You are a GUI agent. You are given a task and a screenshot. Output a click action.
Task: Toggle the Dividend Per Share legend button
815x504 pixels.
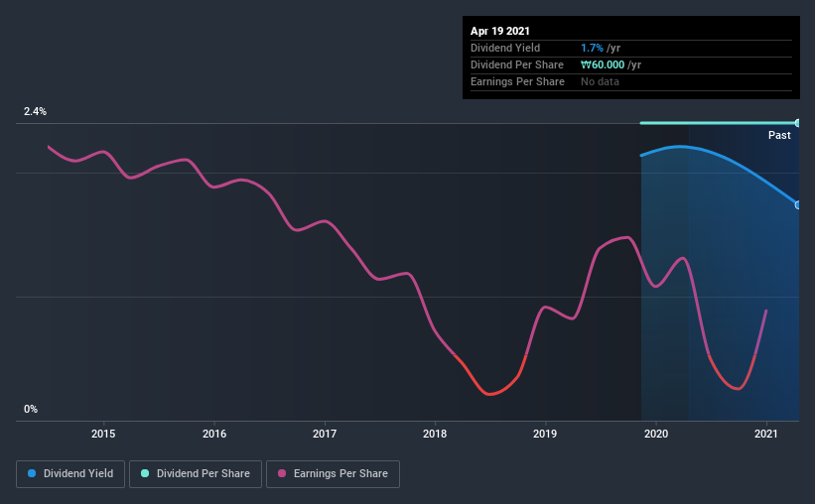pos(196,474)
